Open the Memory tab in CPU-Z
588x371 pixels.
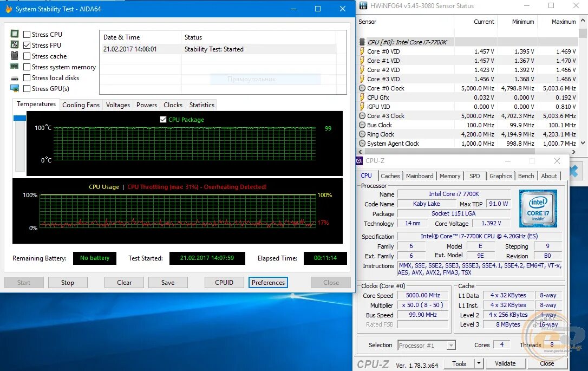450,176
